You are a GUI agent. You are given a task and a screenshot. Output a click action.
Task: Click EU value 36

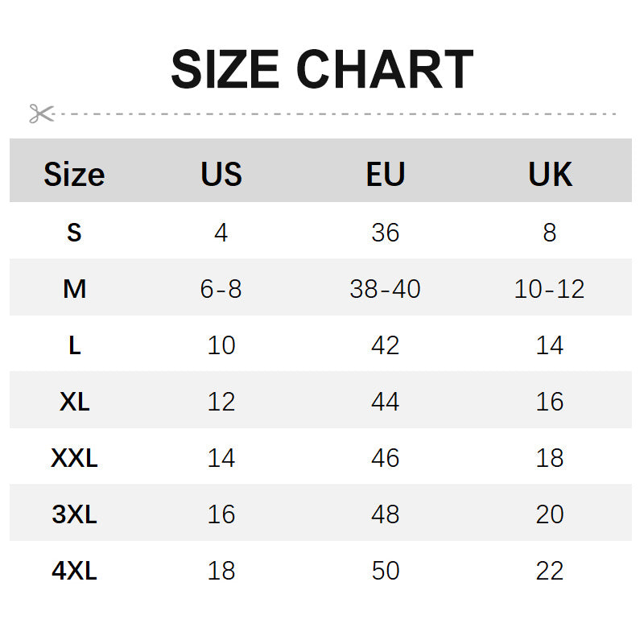[x=386, y=233]
